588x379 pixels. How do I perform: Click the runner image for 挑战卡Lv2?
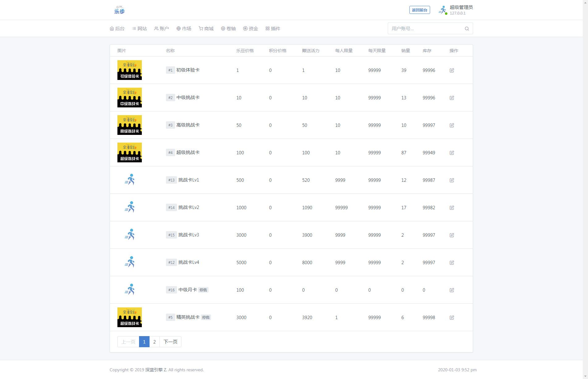(x=130, y=207)
